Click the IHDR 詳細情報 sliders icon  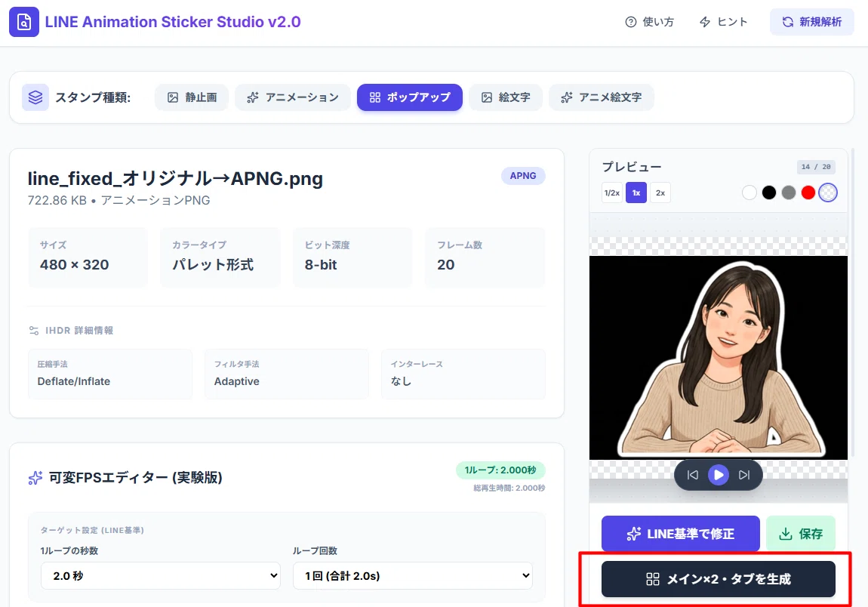click(x=34, y=331)
